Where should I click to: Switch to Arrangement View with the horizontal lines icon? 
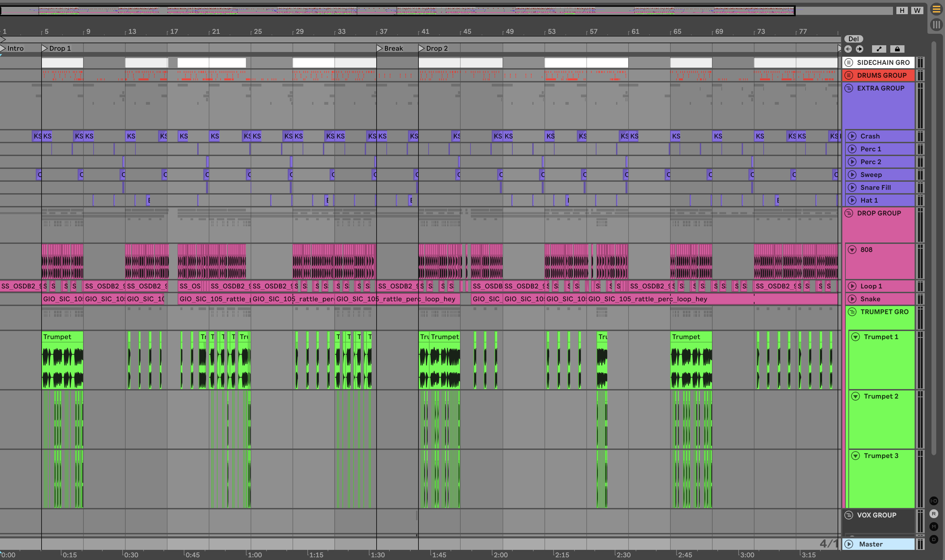click(x=936, y=9)
